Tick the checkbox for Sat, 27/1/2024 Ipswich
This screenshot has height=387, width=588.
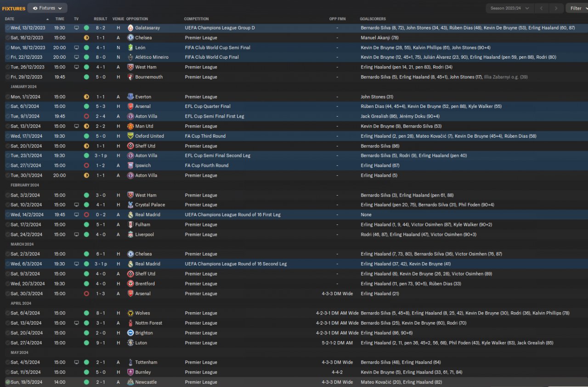click(7, 166)
